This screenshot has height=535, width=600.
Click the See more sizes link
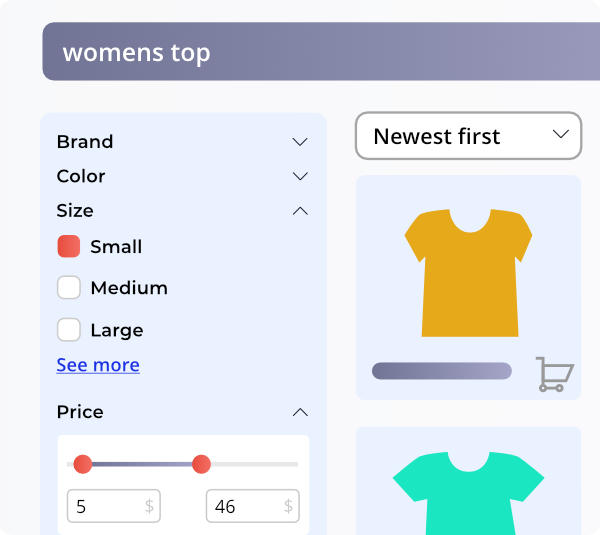coord(98,365)
